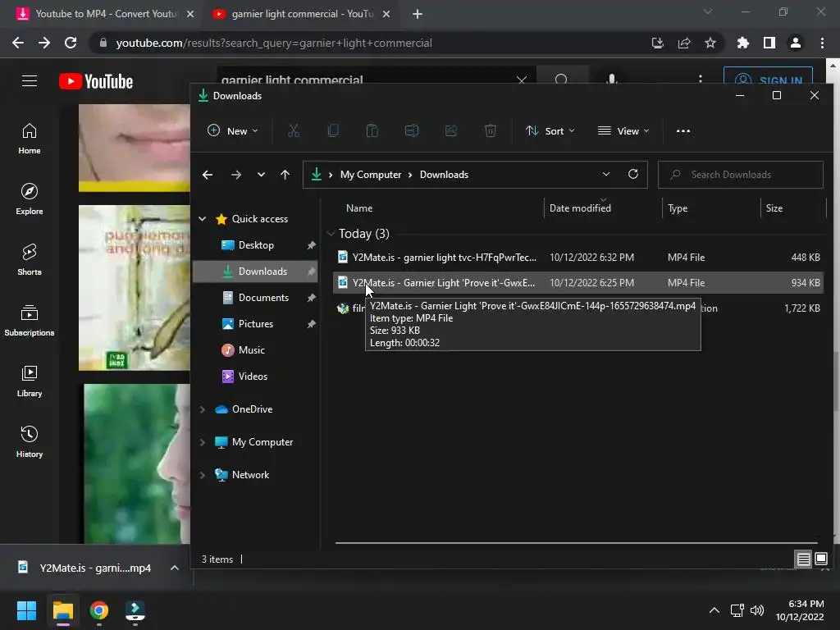Open YouTube Explore in sidebar
The width and height of the screenshot is (840, 630).
[x=30, y=199]
